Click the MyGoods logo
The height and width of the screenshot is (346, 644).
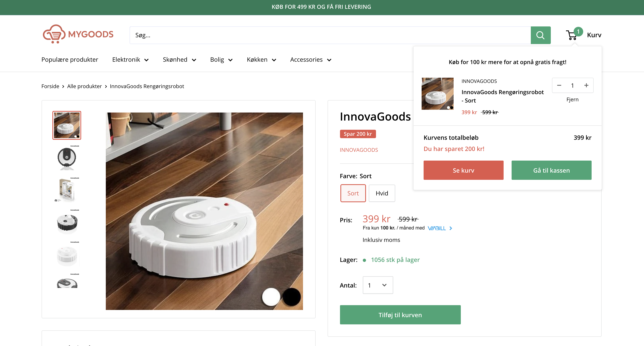click(x=78, y=34)
